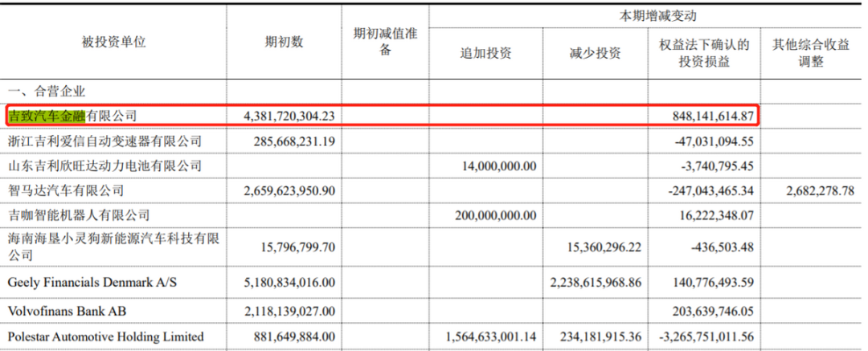
Task: Click the 减少投资 column header
Action: (x=596, y=53)
